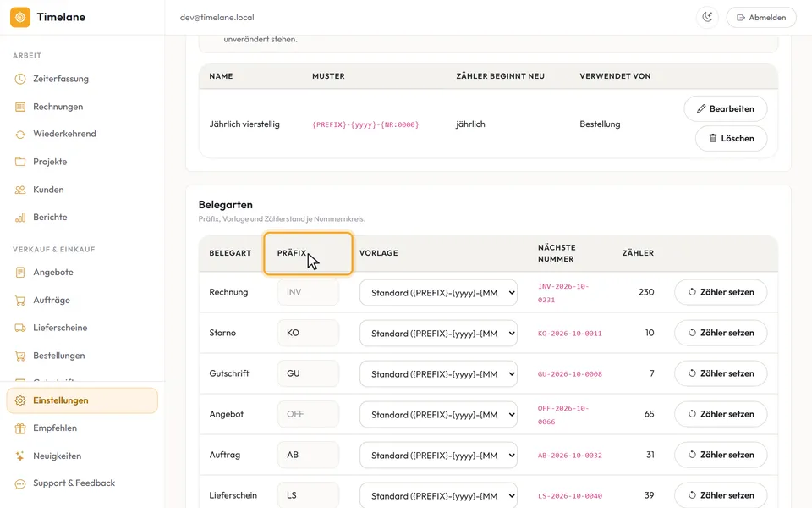
Task: Click the Storno prefix field KO
Action: click(x=308, y=333)
